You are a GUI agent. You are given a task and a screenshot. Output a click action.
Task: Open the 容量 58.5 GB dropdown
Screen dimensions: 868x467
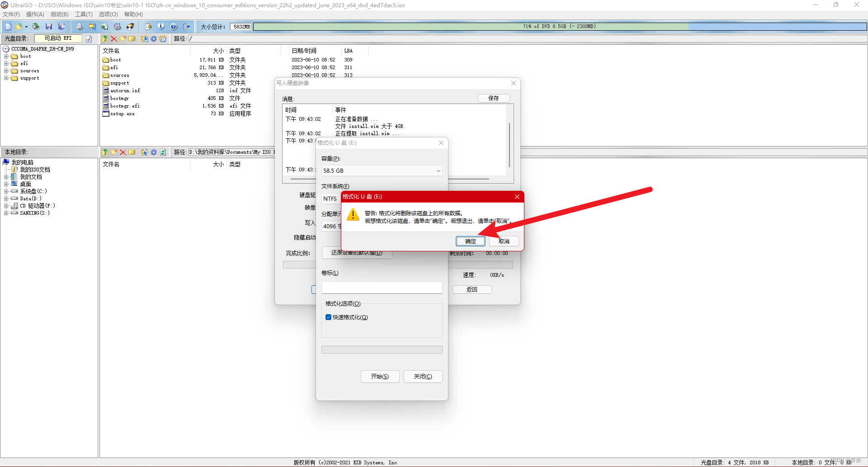pos(382,170)
